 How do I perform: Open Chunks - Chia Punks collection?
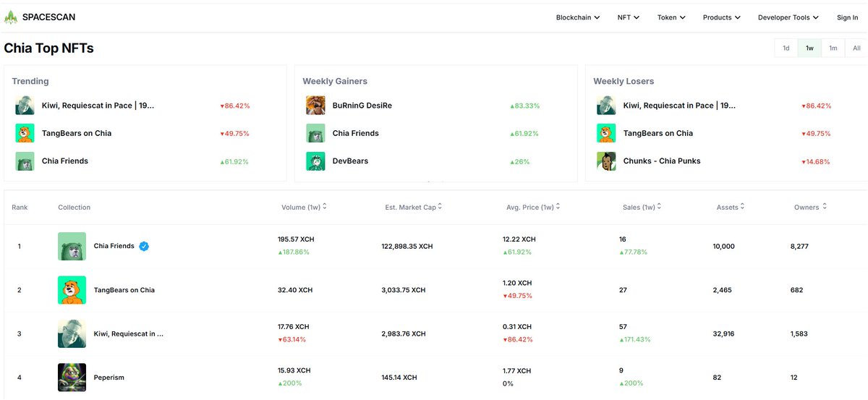coord(662,161)
